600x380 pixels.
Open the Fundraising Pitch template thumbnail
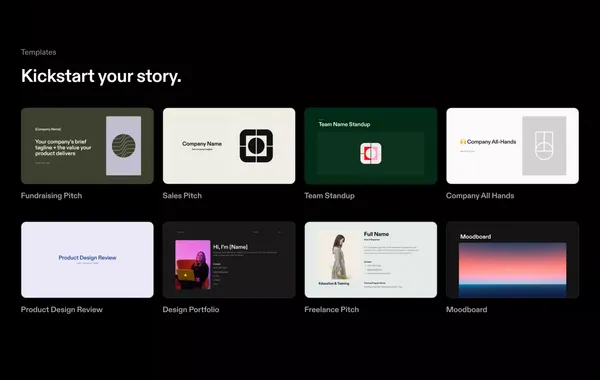[x=87, y=146]
